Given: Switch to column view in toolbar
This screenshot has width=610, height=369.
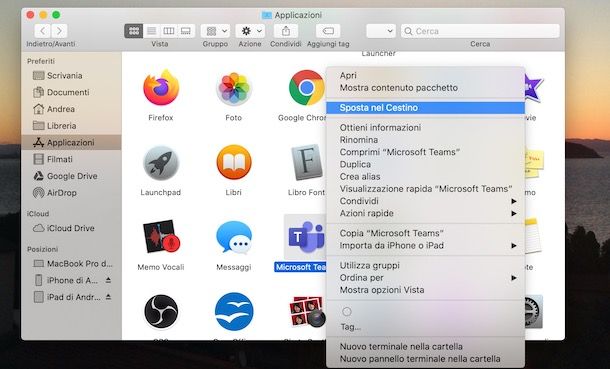Looking at the screenshot, I should 168,31.
